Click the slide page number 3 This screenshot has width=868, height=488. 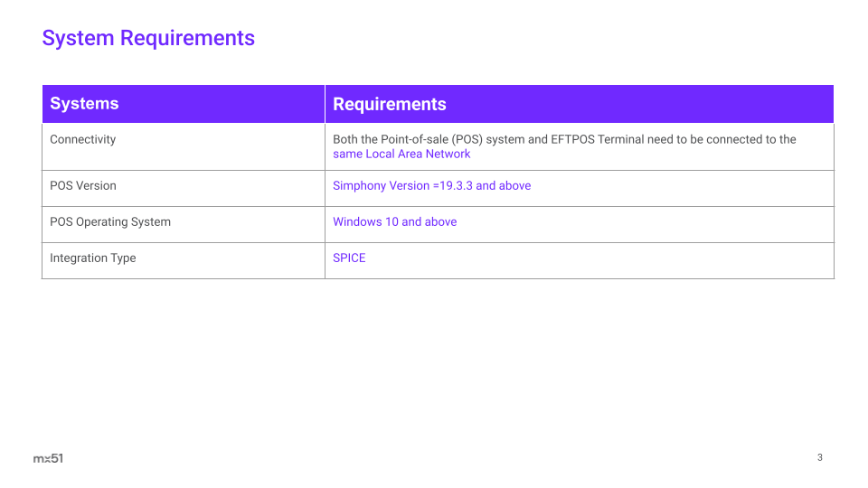820,457
